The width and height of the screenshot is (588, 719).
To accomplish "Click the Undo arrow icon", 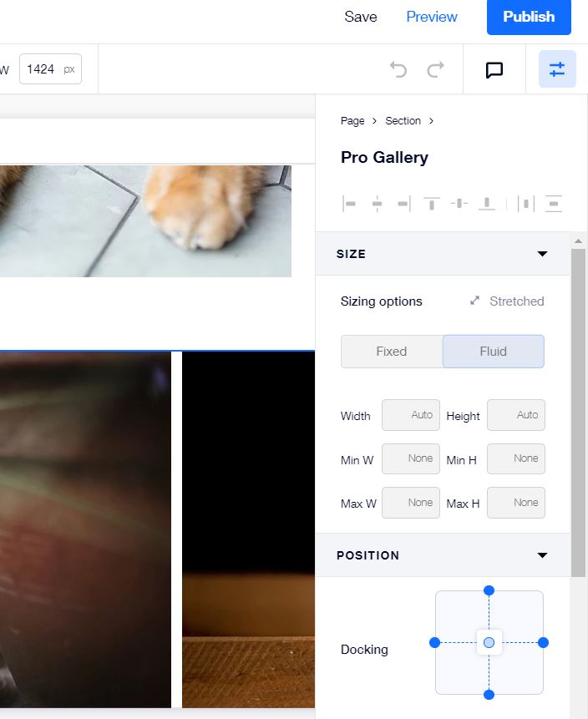I will coord(398,69).
